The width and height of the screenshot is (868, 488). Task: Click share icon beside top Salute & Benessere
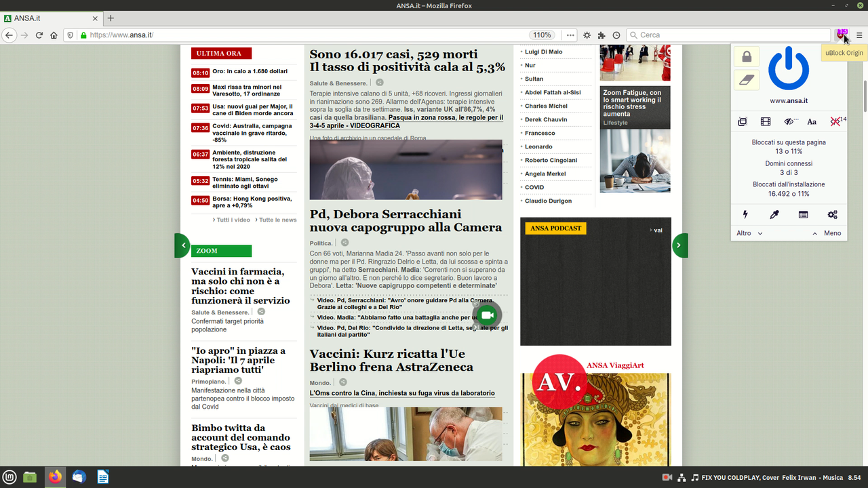pos(380,83)
